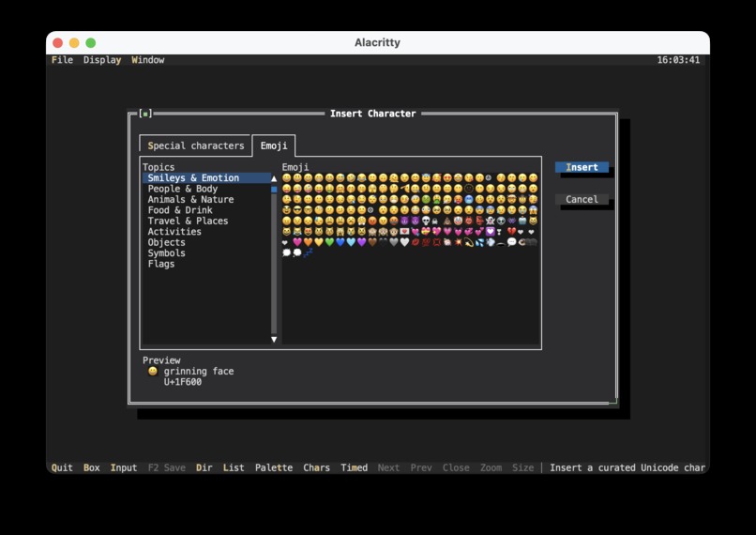Click Timed in the status bar
The image size is (756, 535).
[x=354, y=467]
